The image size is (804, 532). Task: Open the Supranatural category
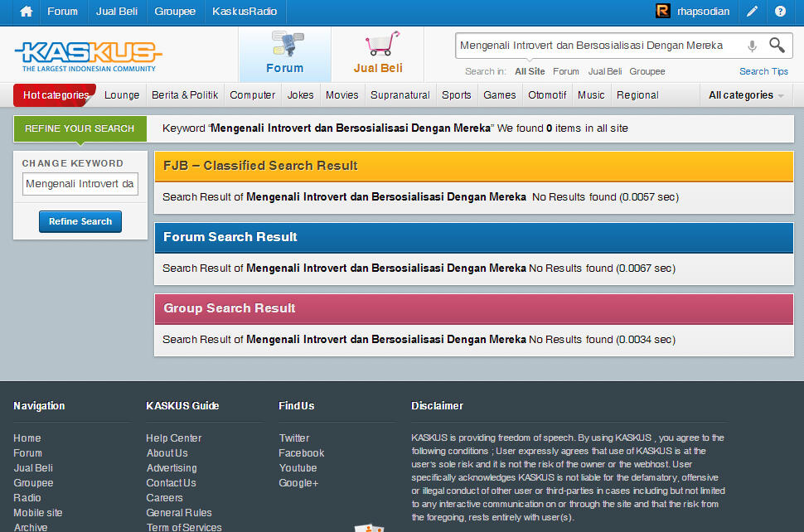coord(400,95)
